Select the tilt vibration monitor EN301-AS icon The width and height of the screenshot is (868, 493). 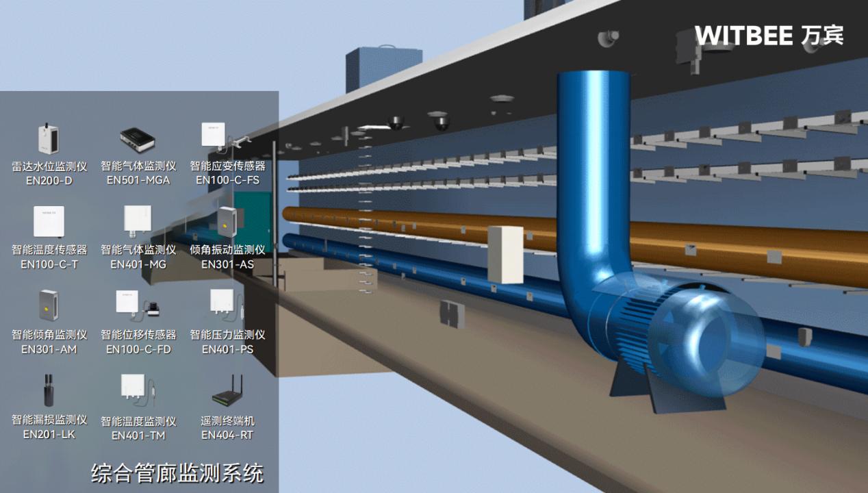pos(227,222)
